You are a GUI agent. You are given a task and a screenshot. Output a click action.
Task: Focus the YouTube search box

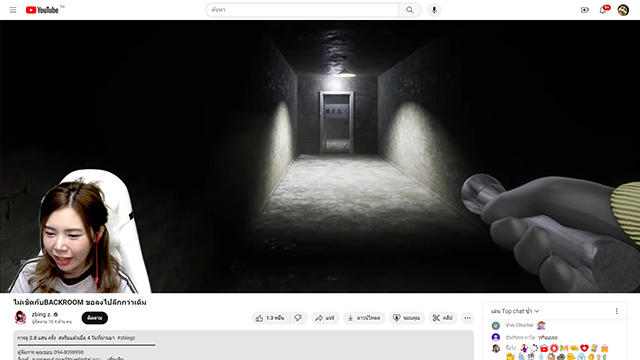(x=302, y=10)
